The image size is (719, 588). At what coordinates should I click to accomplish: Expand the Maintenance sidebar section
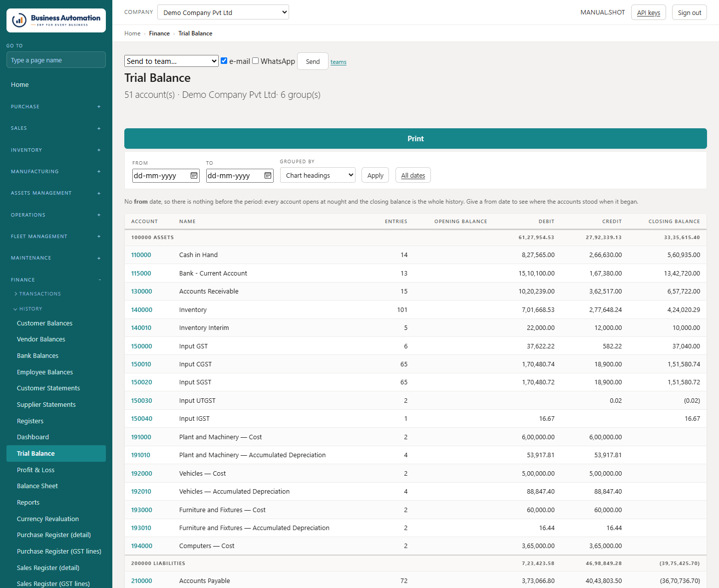[x=56, y=258]
